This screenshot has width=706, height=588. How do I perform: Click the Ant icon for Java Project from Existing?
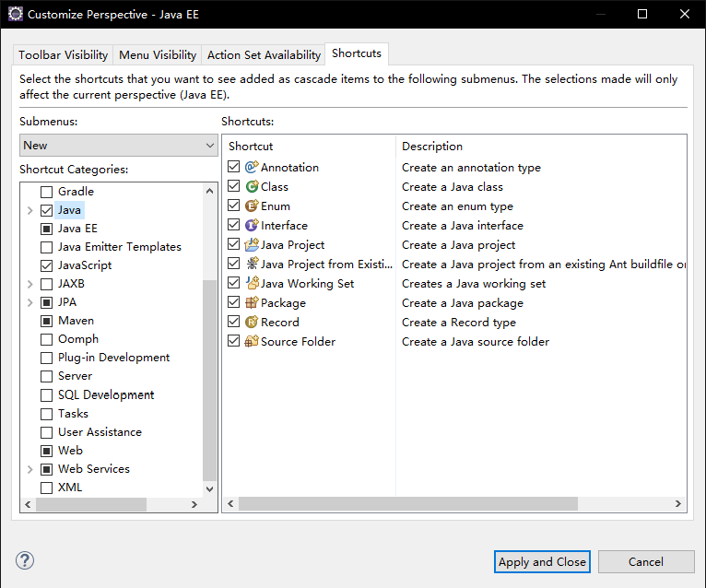pos(252,264)
